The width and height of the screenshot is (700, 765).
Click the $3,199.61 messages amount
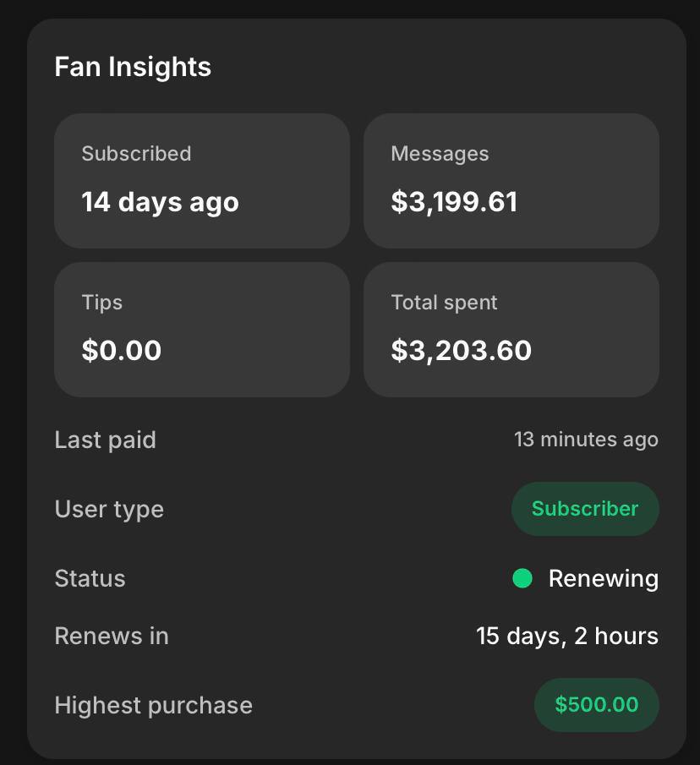454,202
